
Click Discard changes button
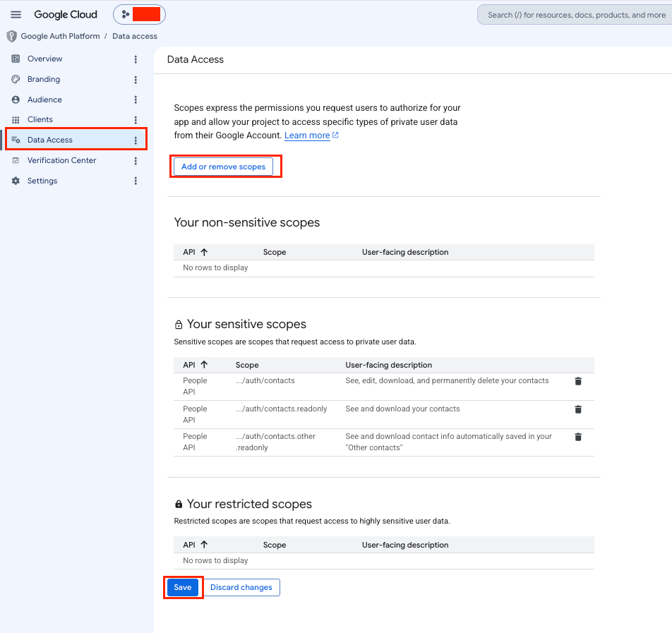(241, 587)
